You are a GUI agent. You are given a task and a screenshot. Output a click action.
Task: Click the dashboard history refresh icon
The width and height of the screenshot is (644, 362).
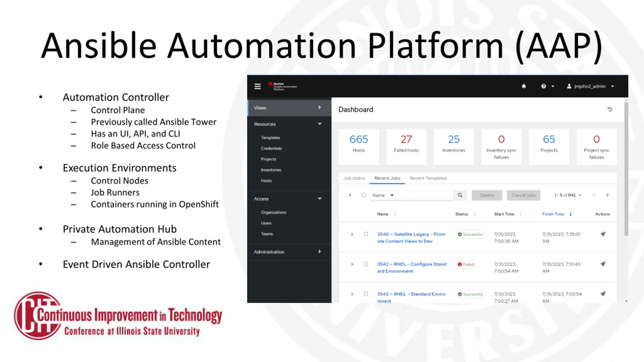pyautogui.click(x=610, y=109)
